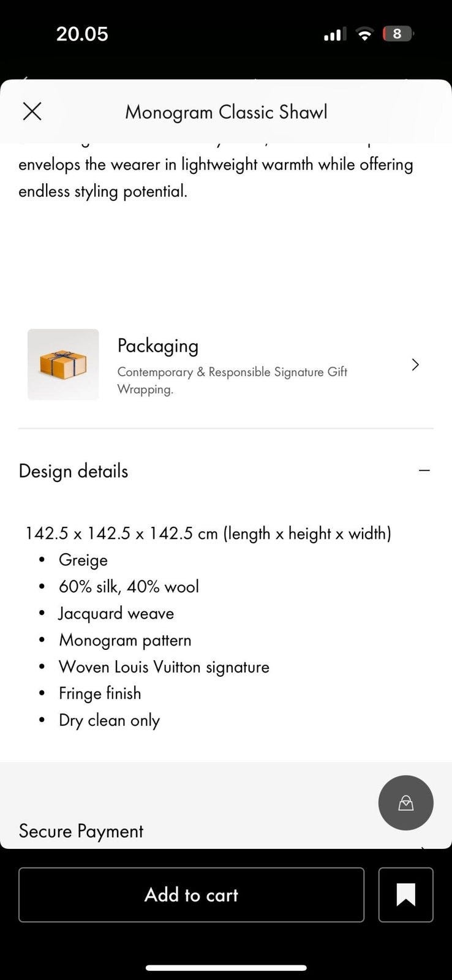Tap the Design details section header
The width and height of the screenshot is (452, 980).
(x=73, y=471)
